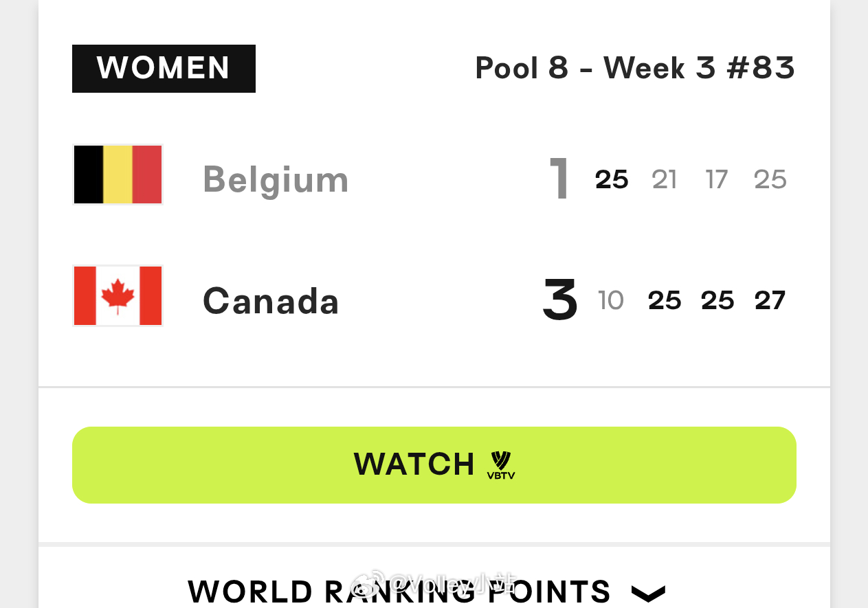Click Canada's second set score 25
Screen dimensions: 868x608
665,300
